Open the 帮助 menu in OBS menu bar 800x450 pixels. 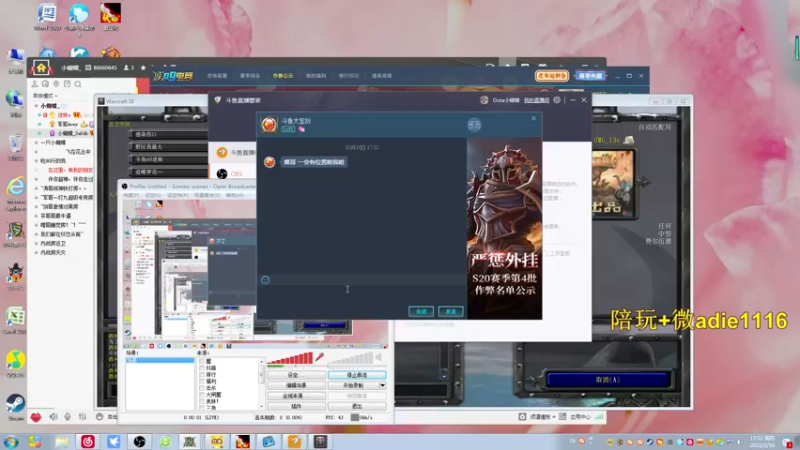(234, 195)
